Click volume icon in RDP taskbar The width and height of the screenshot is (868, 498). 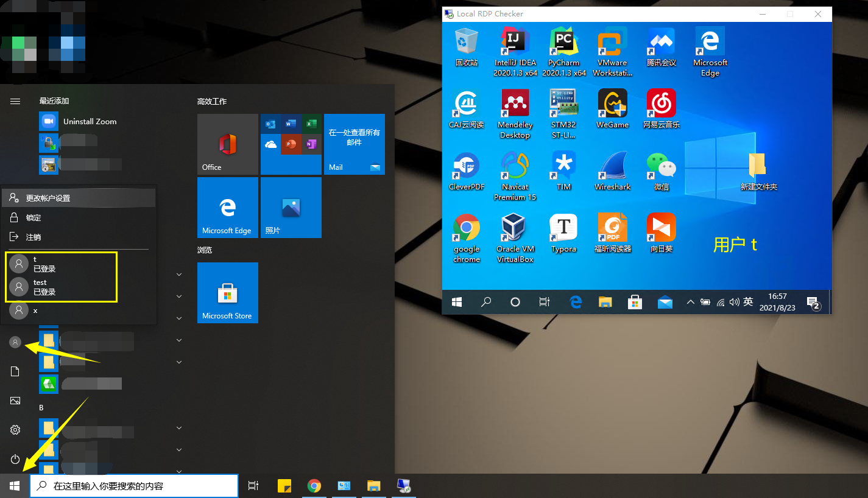point(734,302)
